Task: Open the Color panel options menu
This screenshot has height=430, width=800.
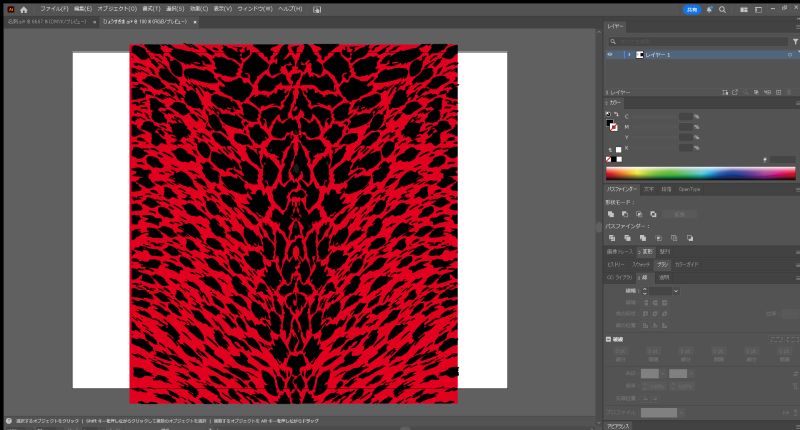Action: point(796,102)
